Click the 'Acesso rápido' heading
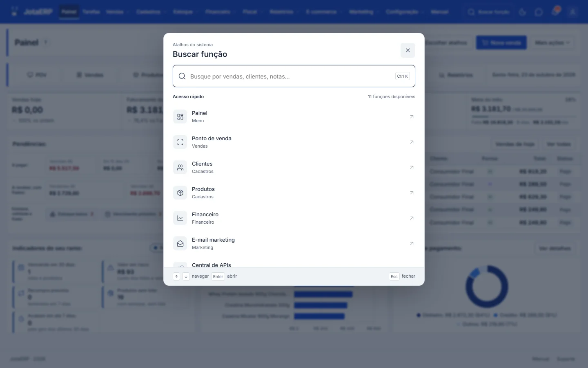 coord(188,96)
